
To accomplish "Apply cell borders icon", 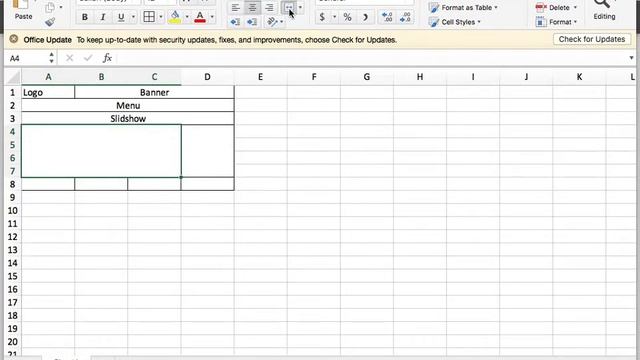I will pyautogui.click(x=149, y=17).
